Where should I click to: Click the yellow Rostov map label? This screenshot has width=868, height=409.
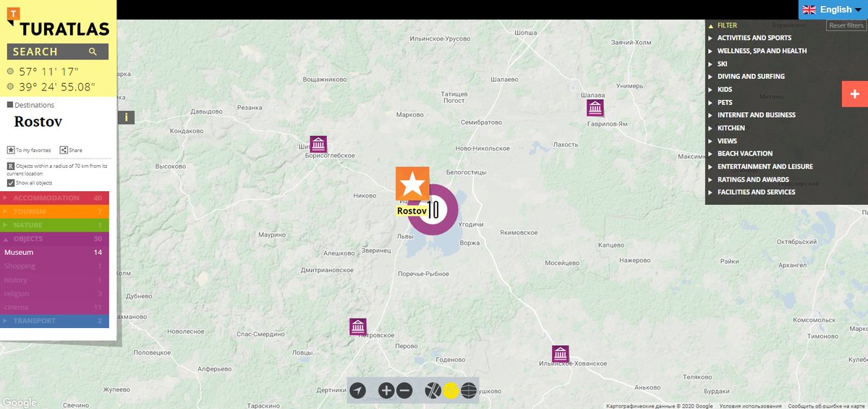pyautogui.click(x=412, y=211)
